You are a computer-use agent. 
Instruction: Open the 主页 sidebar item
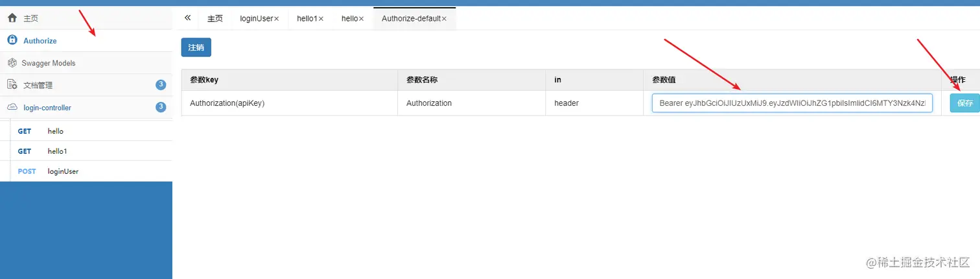tap(86, 18)
